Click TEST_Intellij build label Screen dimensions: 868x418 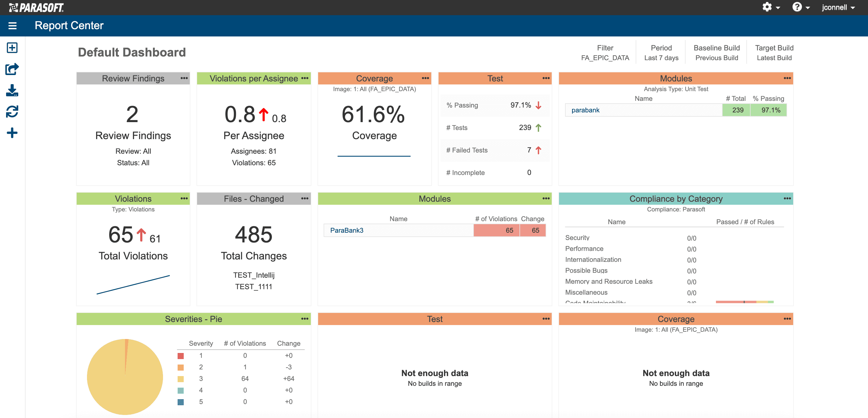coord(254,275)
